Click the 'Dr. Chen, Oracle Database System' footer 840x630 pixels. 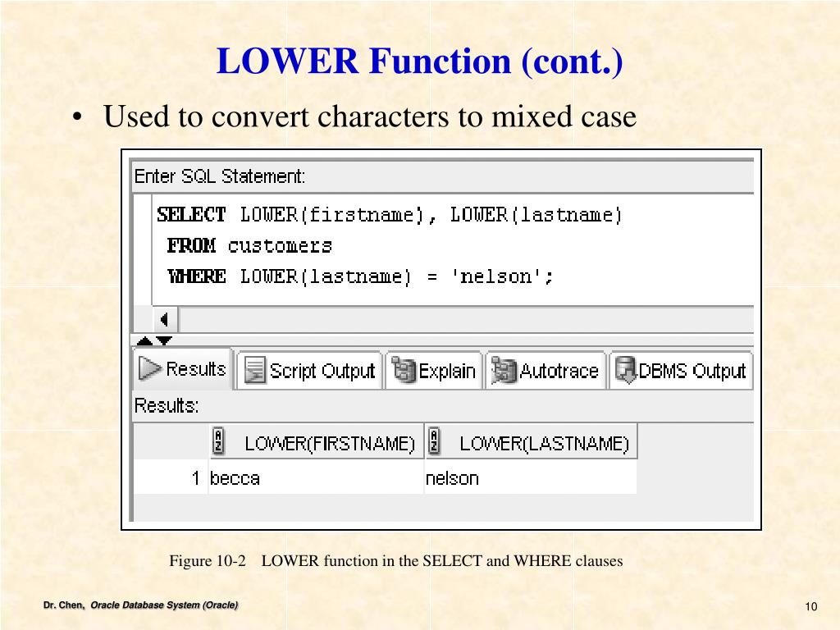pos(141,605)
